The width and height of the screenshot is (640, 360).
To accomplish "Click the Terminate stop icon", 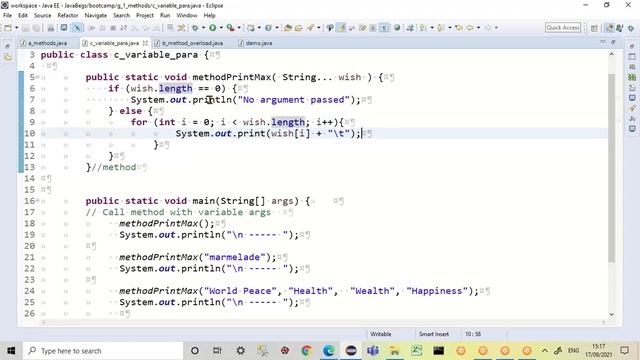I will tap(113, 28).
